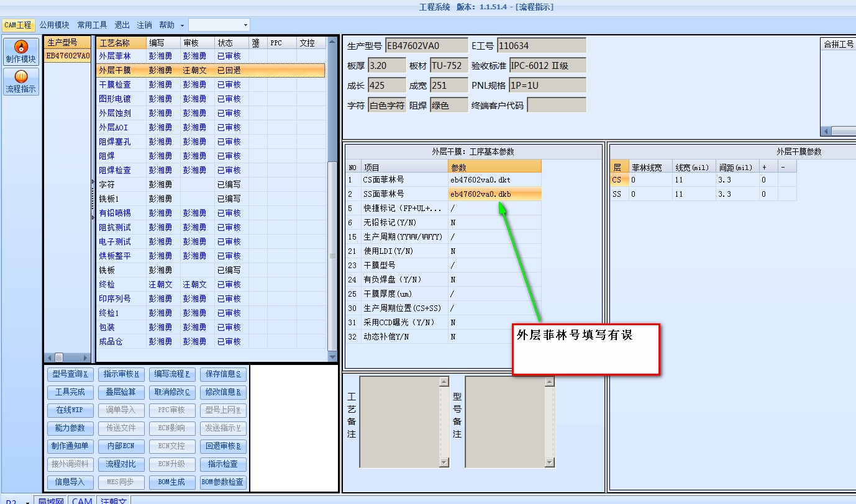Click the 制作通知单 button
Image resolution: width=856 pixels, height=504 pixels.
click(70, 446)
